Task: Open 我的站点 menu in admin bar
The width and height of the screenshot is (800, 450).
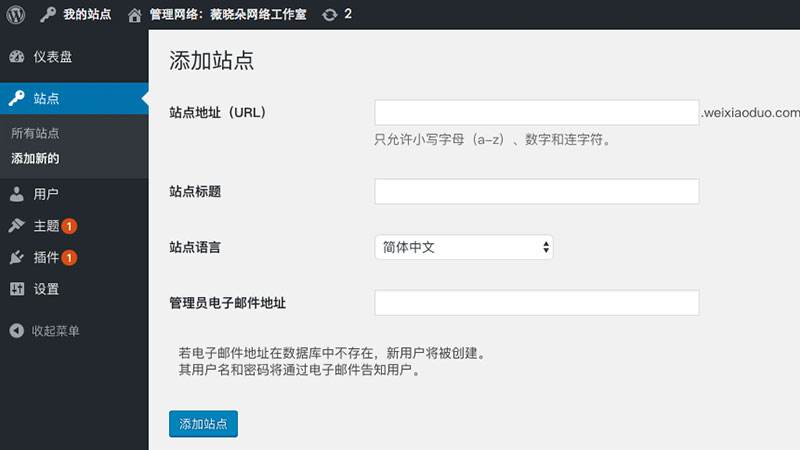Action: tap(87, 15)
